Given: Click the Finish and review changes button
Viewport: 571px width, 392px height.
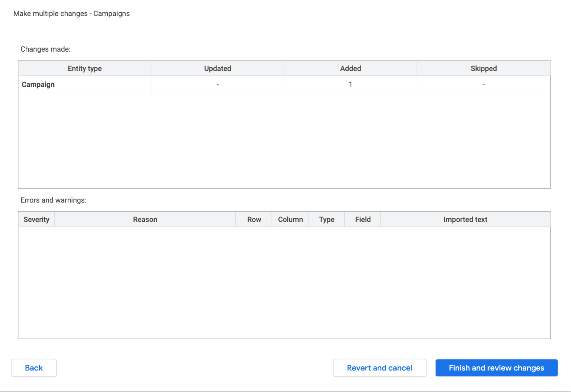Looking at the screenshot, I should pyautogui.click(x=496, y=368).
